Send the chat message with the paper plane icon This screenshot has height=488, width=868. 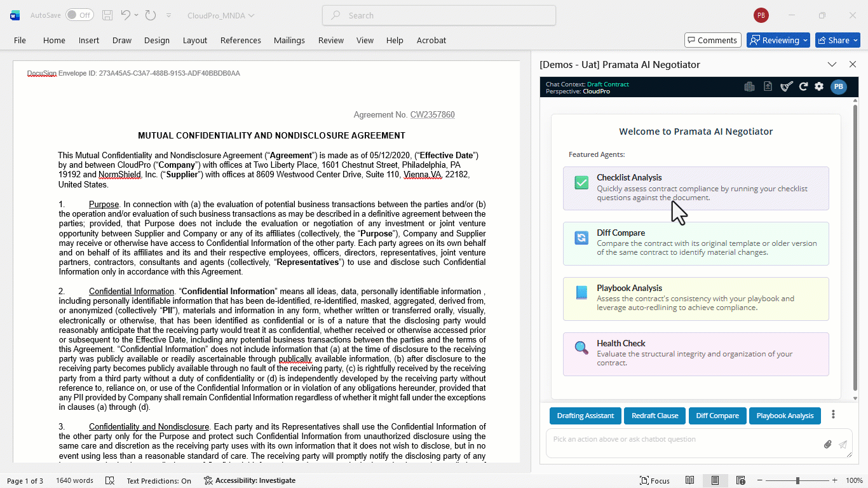[x=843, y=445]
